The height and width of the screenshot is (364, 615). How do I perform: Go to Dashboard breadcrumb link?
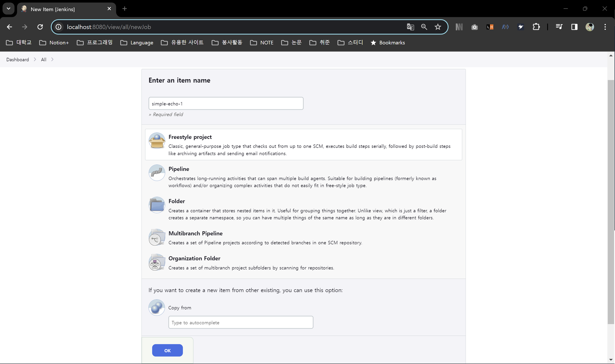tap(18, 59)
